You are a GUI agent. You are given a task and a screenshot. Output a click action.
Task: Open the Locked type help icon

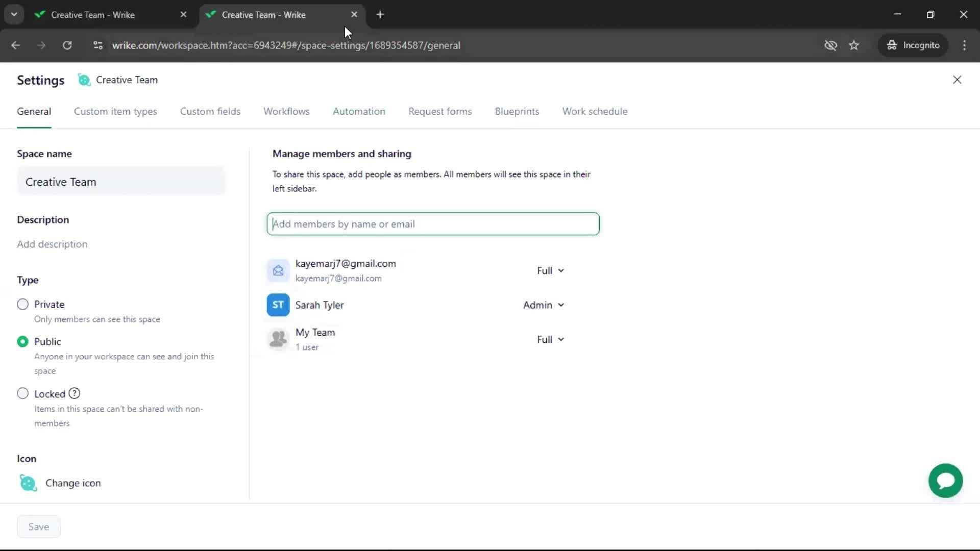[75, 393]
